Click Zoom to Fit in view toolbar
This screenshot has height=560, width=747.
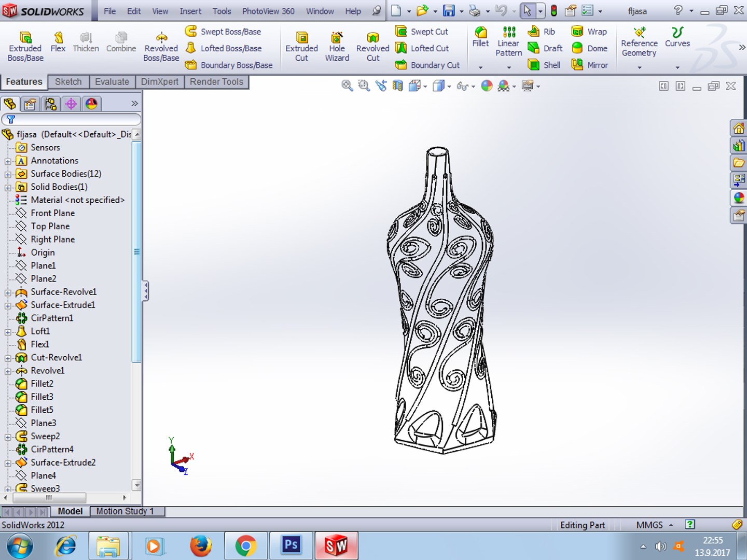[347, 86]
